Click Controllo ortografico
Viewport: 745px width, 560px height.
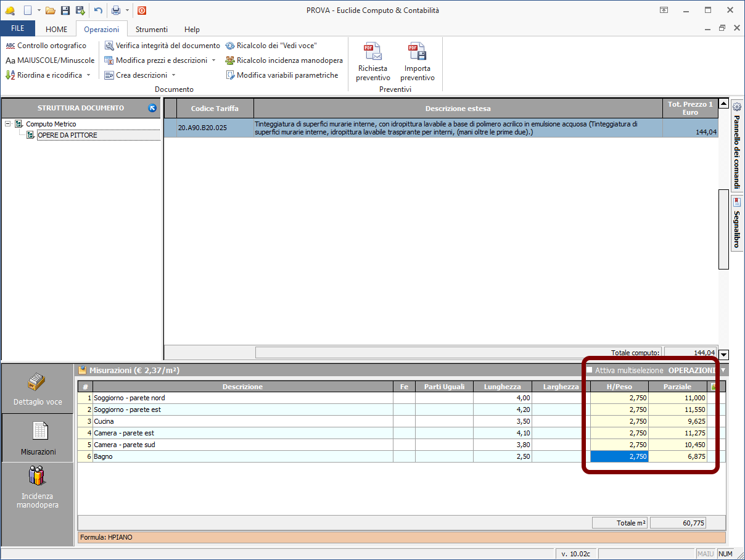coord(46,46)
